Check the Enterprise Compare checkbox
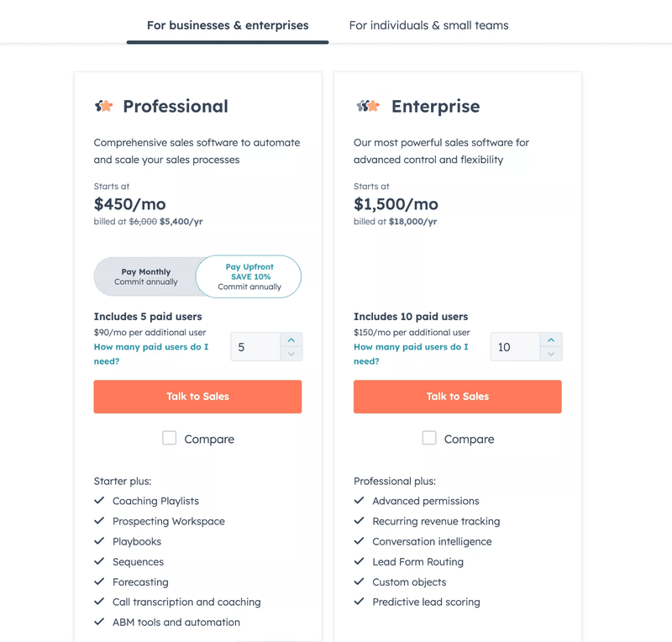 429,438
